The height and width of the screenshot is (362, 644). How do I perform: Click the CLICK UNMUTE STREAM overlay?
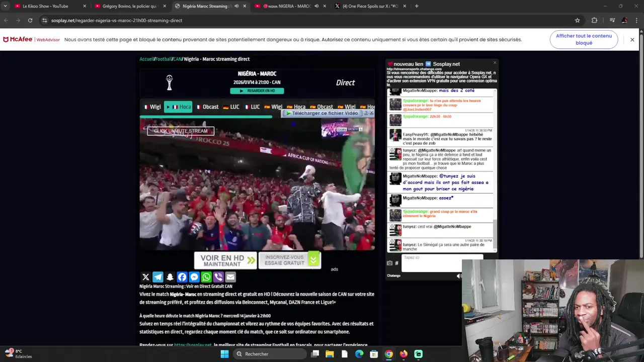pos(181,131)
